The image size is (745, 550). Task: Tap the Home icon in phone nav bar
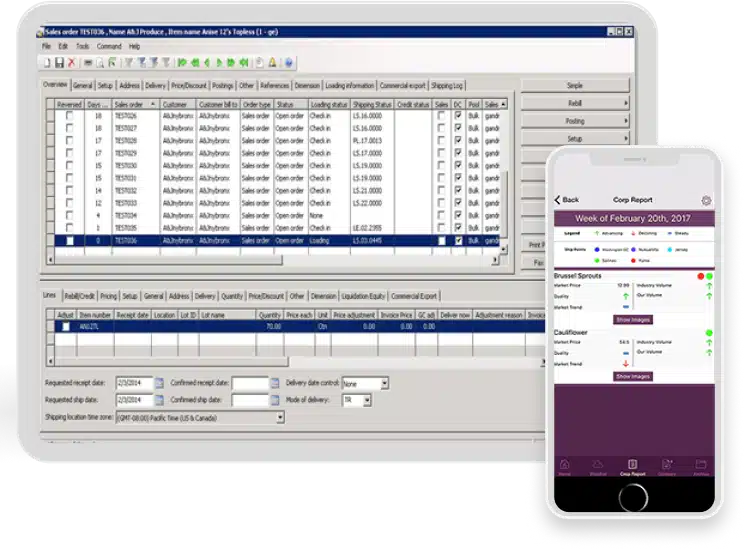click(564, 465)
